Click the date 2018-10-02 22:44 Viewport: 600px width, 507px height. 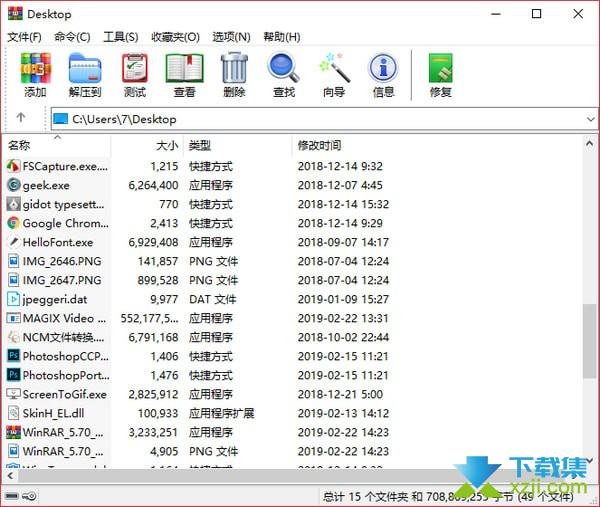click(343, 337)
